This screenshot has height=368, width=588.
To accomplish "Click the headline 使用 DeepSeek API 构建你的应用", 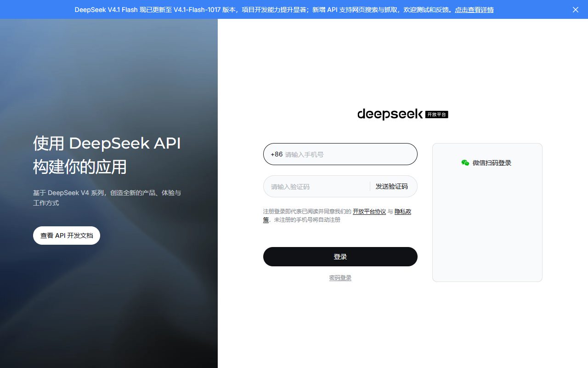I will click(107, 155).
